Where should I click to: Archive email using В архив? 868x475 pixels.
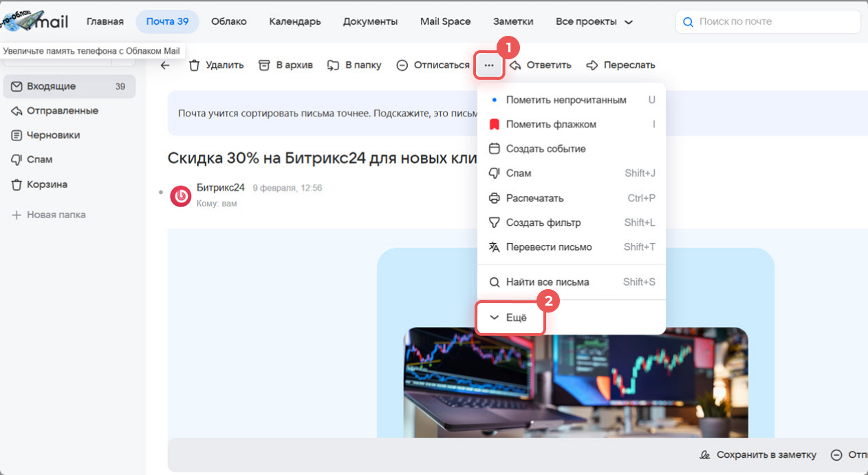285,65
